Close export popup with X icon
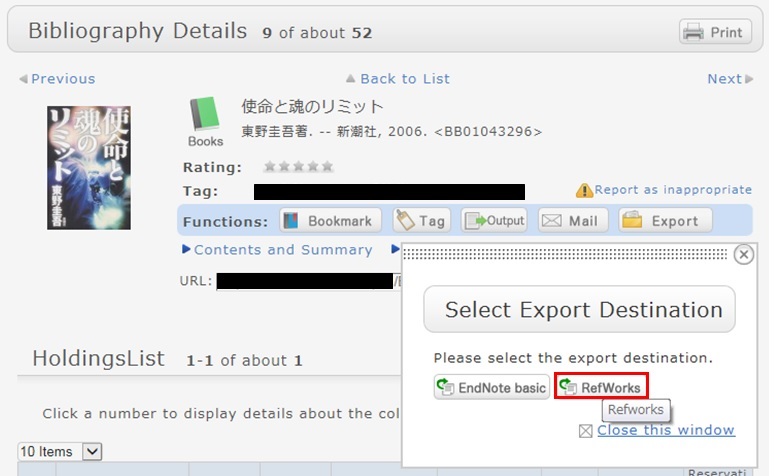The height and width of the screenshot is (476, 775). click(743, 255)
